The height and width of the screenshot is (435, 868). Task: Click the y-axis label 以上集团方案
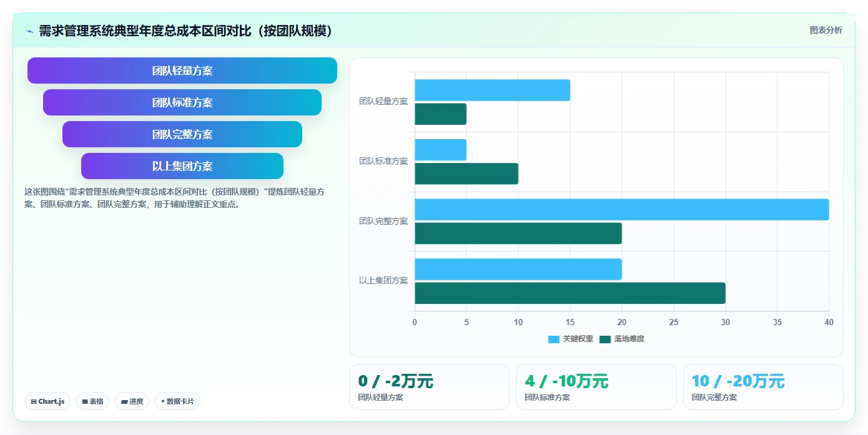point(383,280)
